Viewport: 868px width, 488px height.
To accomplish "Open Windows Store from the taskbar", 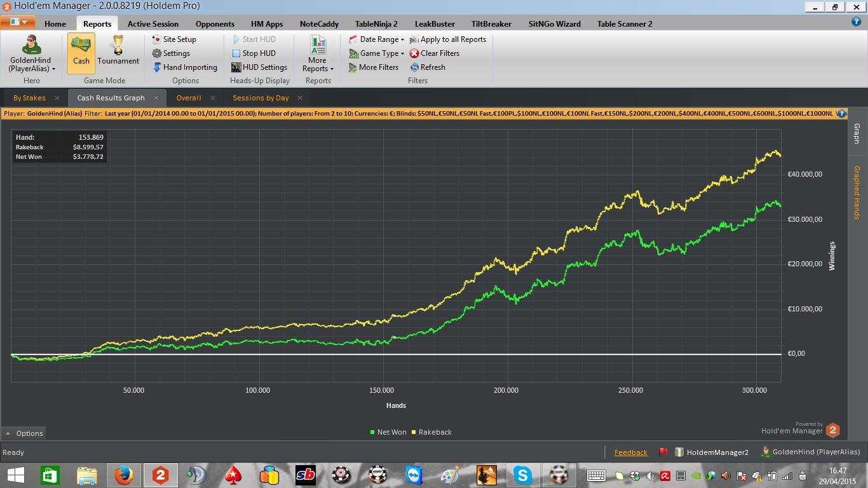I will point(50,475).
